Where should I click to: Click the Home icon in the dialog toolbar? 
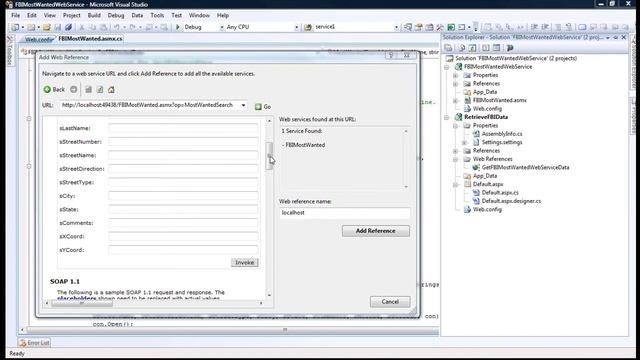click(x=111, y=89)
